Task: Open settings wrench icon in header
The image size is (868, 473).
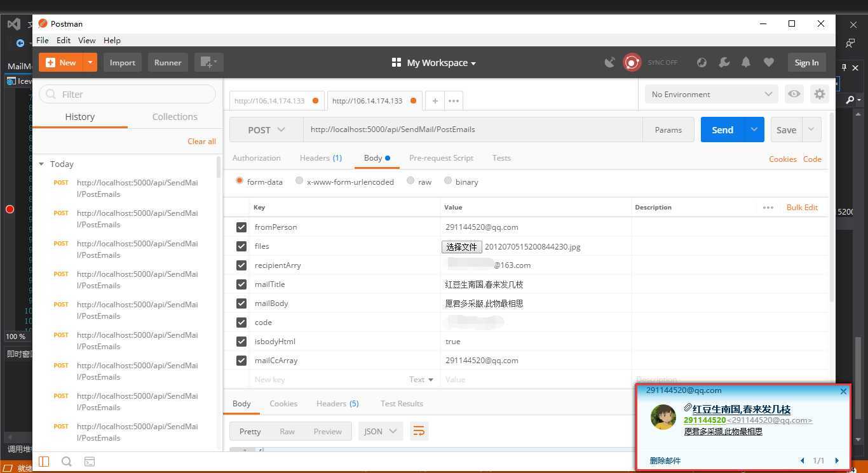Action: tap(724, 62)
